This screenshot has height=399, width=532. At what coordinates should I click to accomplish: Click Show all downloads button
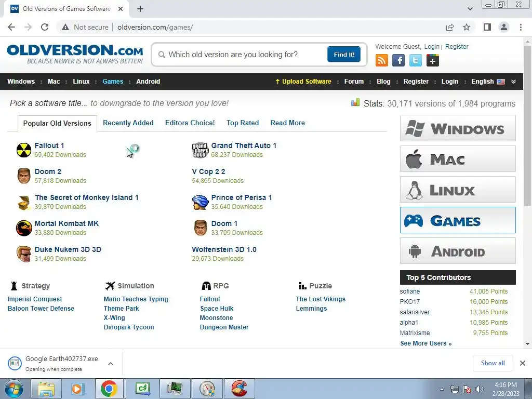point(493,363)
